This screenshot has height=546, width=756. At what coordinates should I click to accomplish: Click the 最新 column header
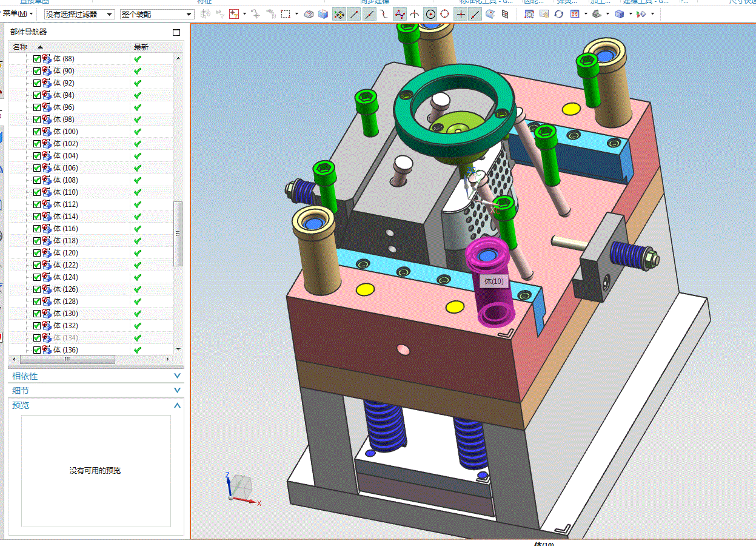(x=141, y=47)
